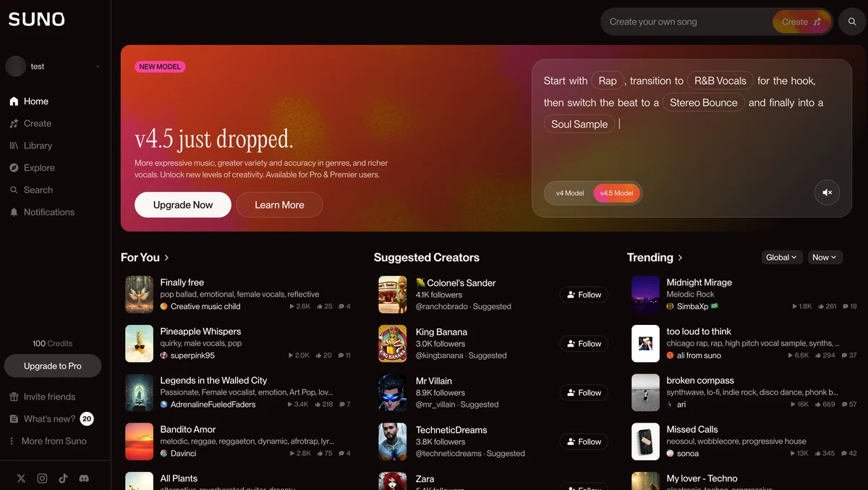Open the Discord social icon
This screenshot has width=868, height=490.
(x=84, y=478)
